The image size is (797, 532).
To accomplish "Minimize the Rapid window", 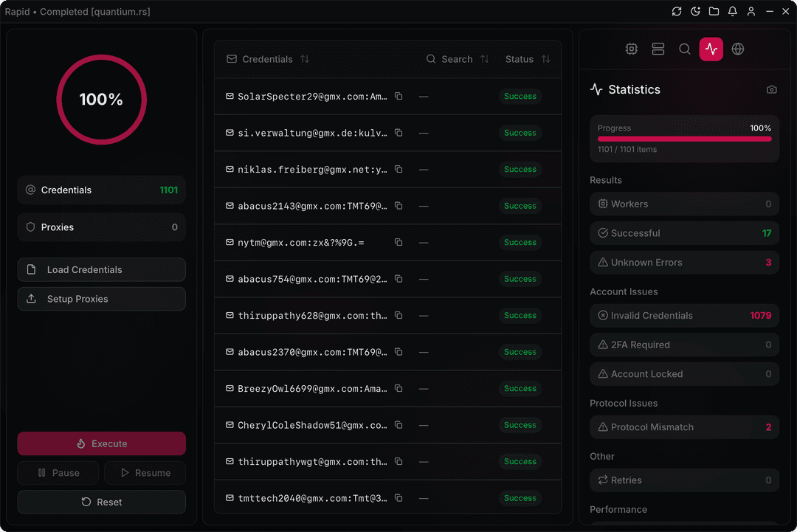I will [770, 11].
